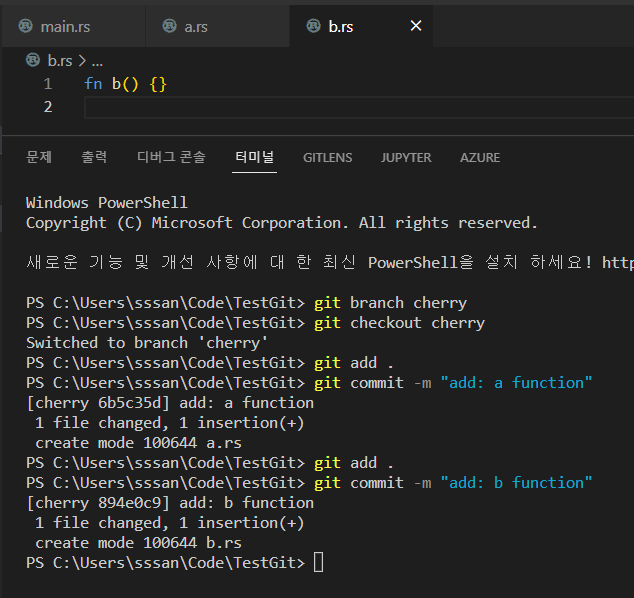Click the terminal prompt cursor at the bottom
This screenshot has height=598, width=634.
pyautogui.click(x=318, y=563)
